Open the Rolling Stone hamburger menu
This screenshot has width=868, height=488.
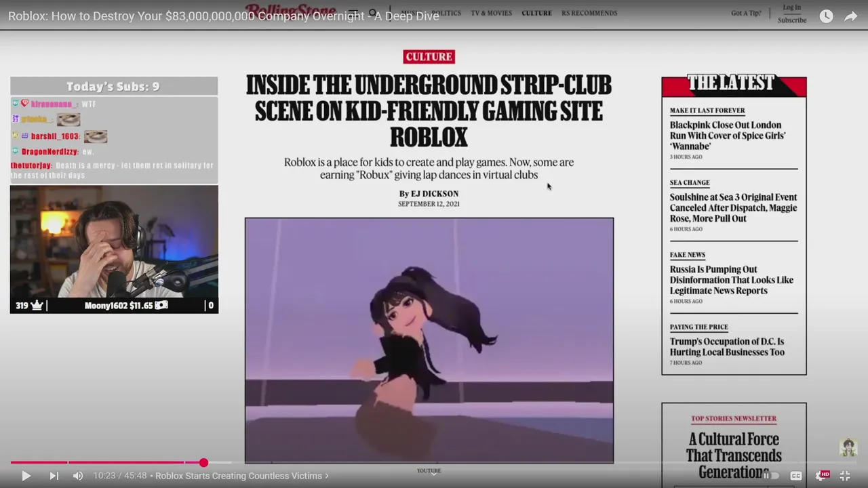click(x=354, y=12)
